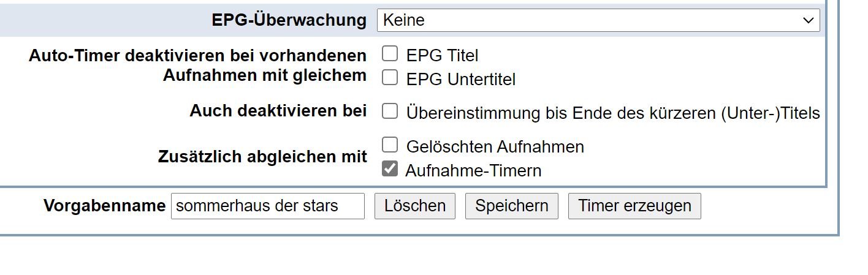Click the Auto-Timer deaktivieren bei vorhandenen label

pos(197,56)
